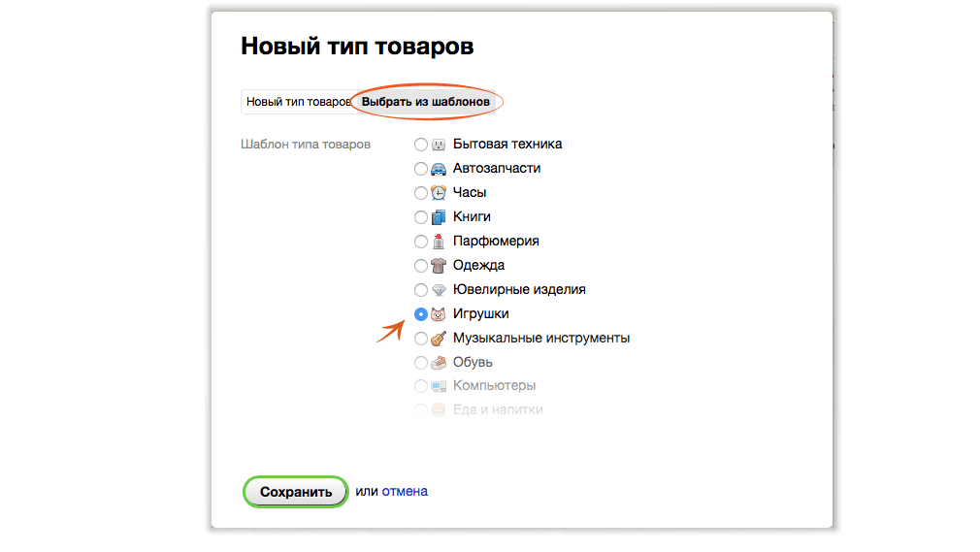
Task: Select the Ювелирные изделия radio button
Action: [421, 290]
